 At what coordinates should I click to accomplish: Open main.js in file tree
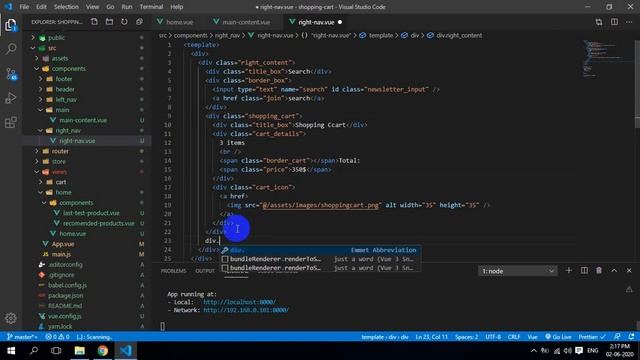61,254
